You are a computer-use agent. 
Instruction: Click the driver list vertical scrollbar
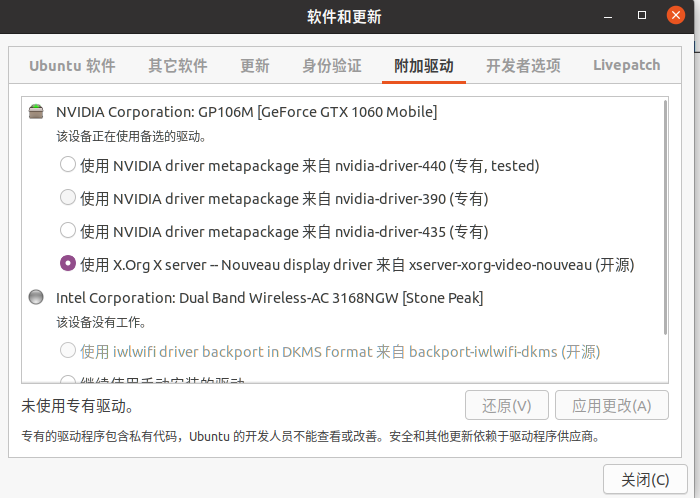tap(665, 217)
